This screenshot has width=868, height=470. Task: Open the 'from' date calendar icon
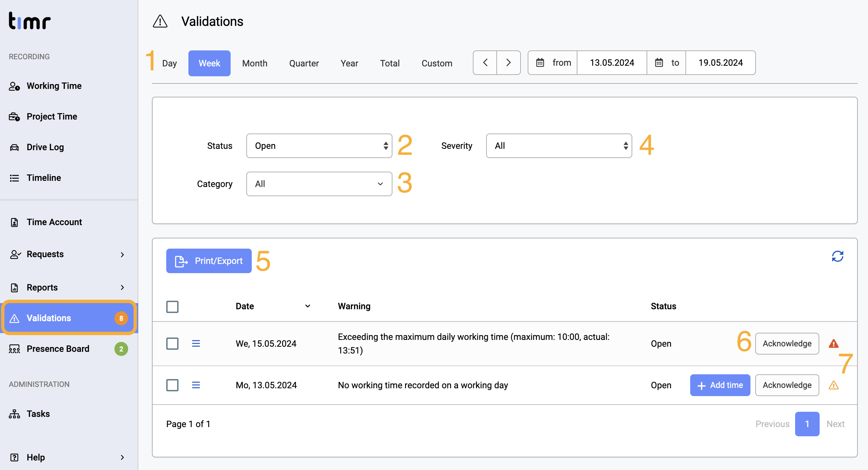click(x=540, y=63)
